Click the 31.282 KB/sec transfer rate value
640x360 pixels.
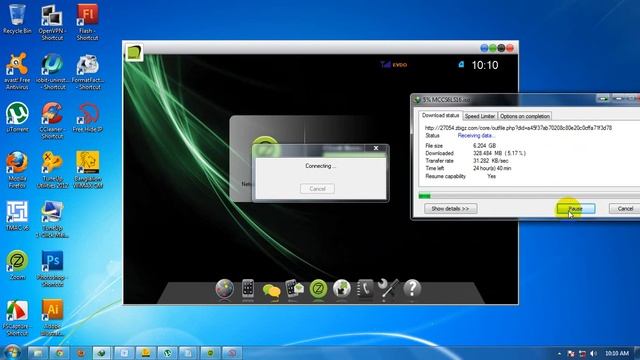pyautogui.click(x=491, y=161)
